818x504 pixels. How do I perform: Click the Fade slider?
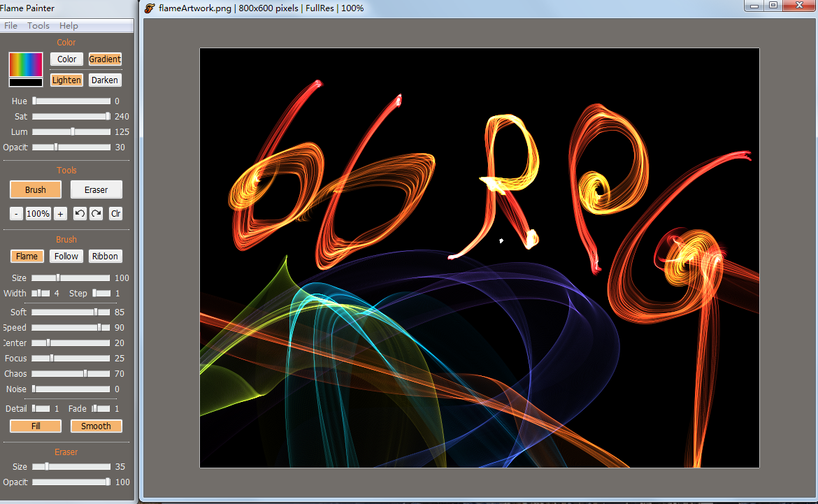pos(101,408)
